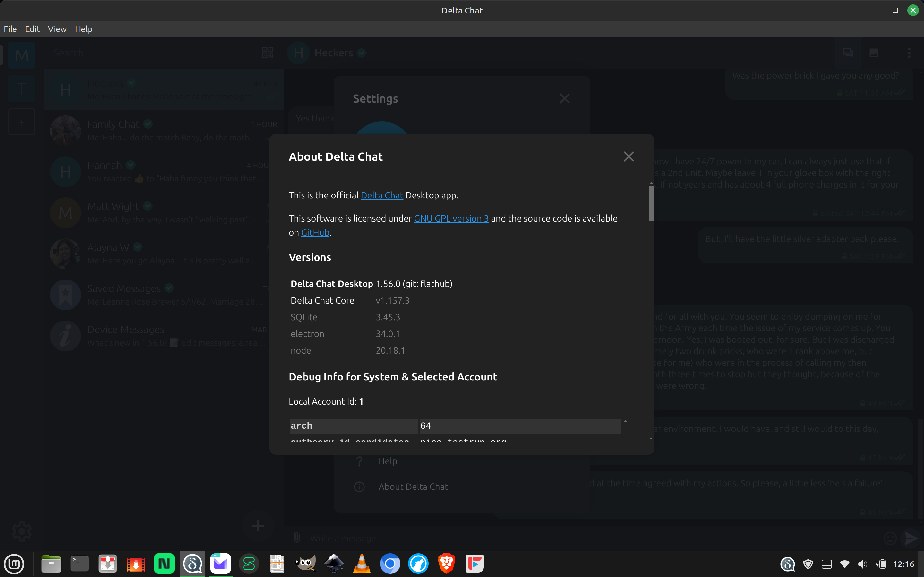The width and height of the screenshot is (924, 577).
Task: Click the network Wi-Fi tray icon
Action: click(844, 564)
